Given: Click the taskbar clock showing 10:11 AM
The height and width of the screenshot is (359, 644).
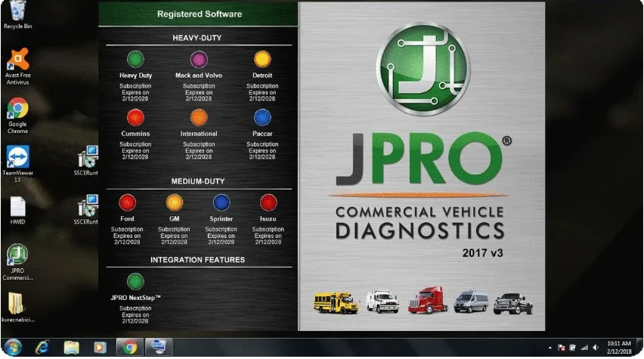Looking at the screenshot, I should (619, 348).
